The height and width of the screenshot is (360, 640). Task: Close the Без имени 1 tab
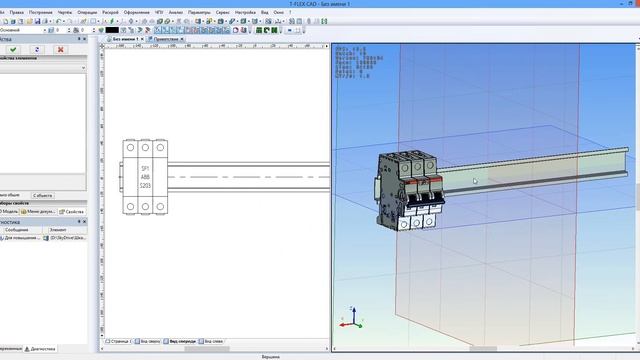(x=142, y=39)
